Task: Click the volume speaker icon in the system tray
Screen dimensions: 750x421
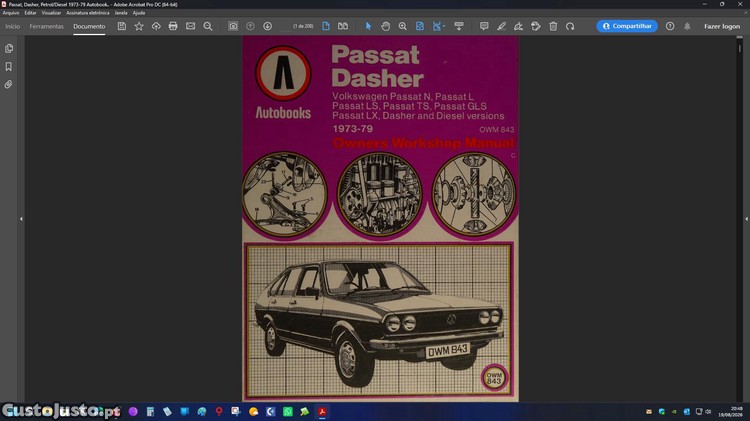Action: [708, 411]
